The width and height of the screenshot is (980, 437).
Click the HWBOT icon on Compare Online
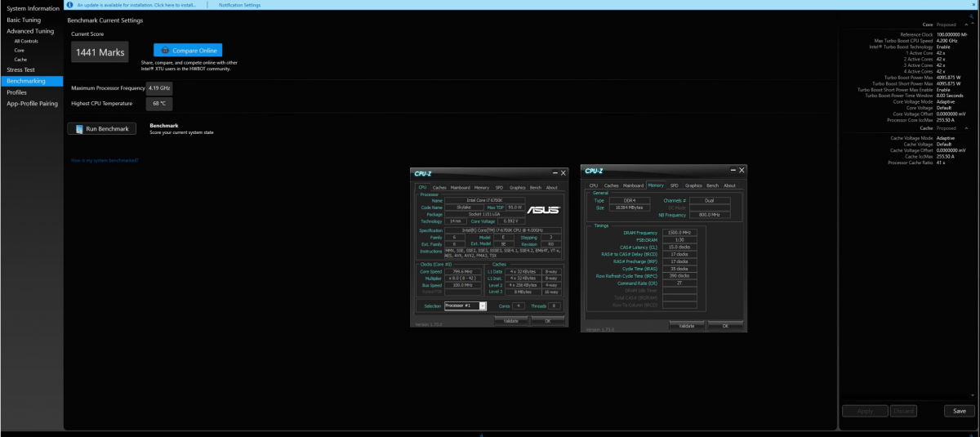163,51
